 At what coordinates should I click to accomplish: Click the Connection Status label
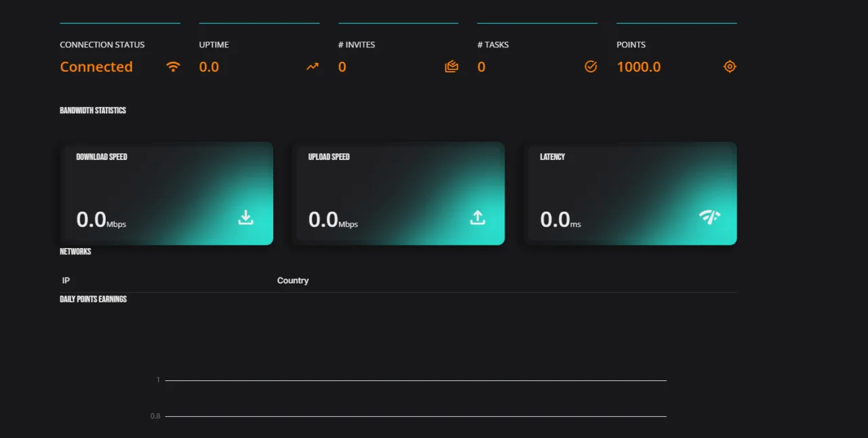(x=102, y=45)
